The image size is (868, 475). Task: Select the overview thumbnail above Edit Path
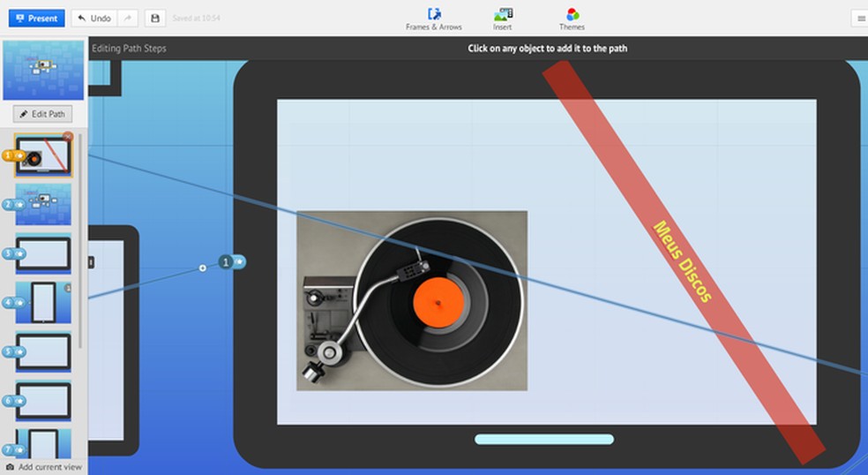pos(43,71)
